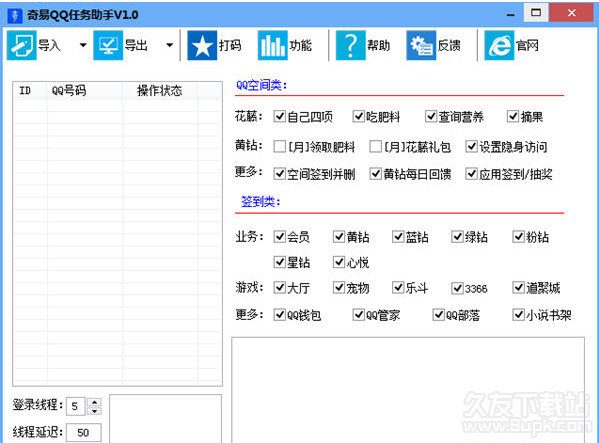
Task: Uncheck 应用签到/抽奖 checkbox
Action: (471, 174)
